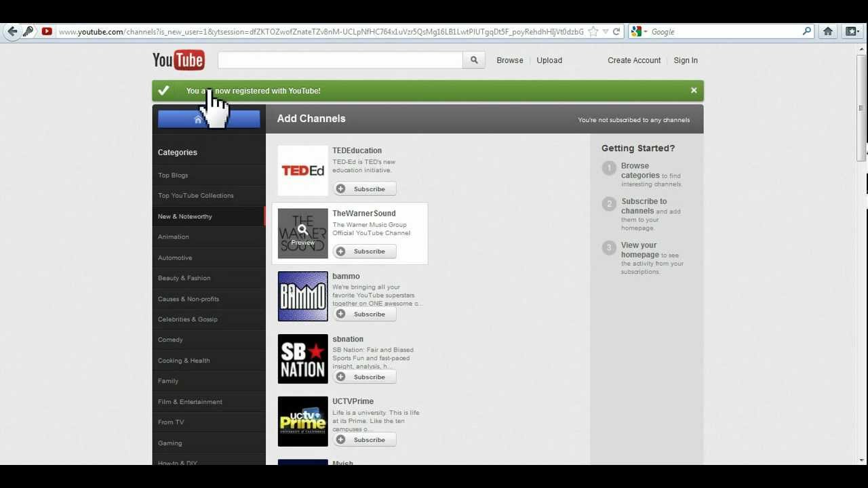The image size is (868, 488).
Task: Click 'Subscribe to channels' getting started step
Action: 644,206
